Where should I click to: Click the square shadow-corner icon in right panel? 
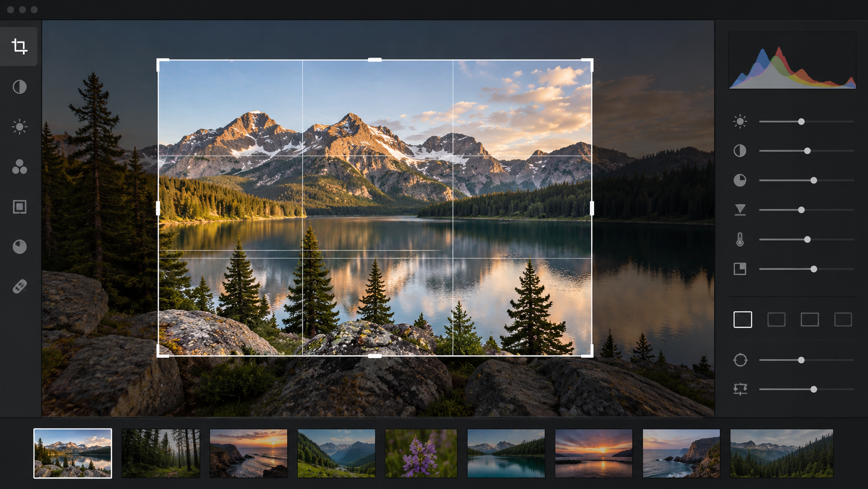(x=740, y=269)
